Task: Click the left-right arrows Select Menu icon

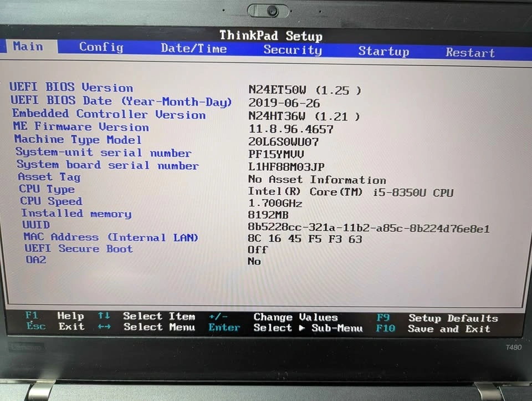Action: click(104, 327)
